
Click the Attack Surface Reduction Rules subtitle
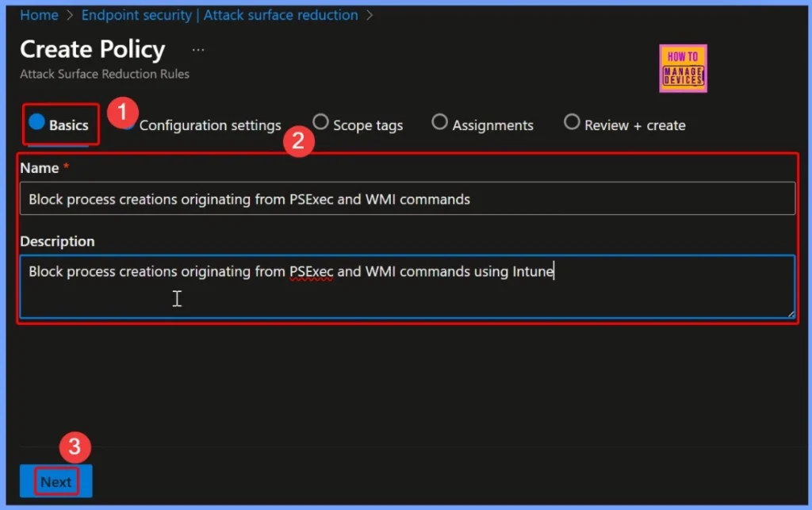pyautogui.click(x=104, y=74)
